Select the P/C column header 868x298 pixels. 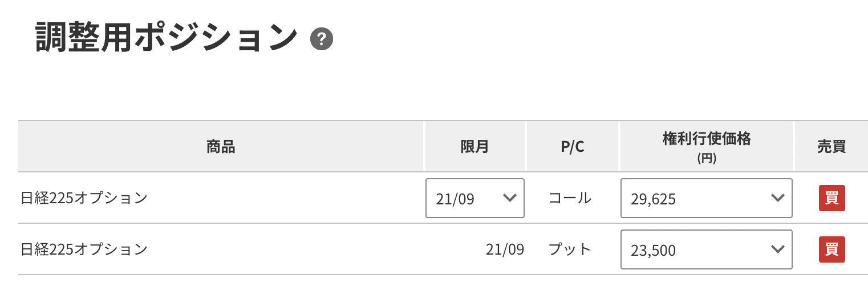point(572,147)
